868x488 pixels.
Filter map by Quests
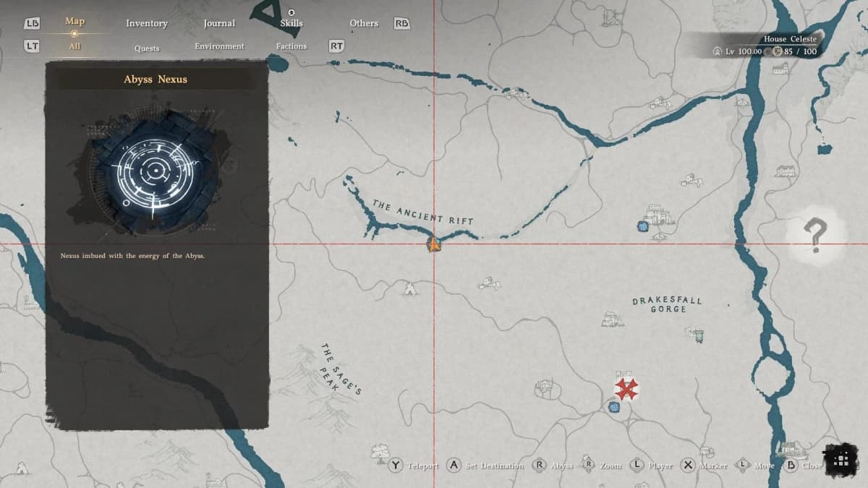click(x=147, y=48)
